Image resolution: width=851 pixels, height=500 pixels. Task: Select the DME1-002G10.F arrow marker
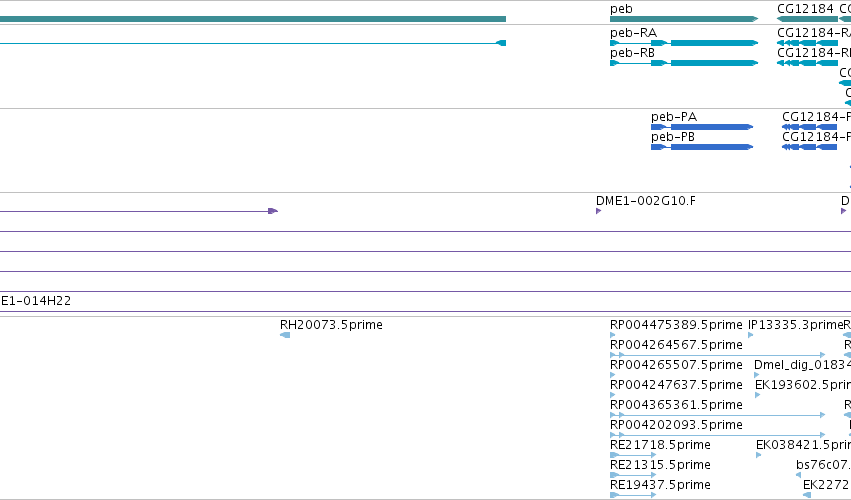coord(599,211)
